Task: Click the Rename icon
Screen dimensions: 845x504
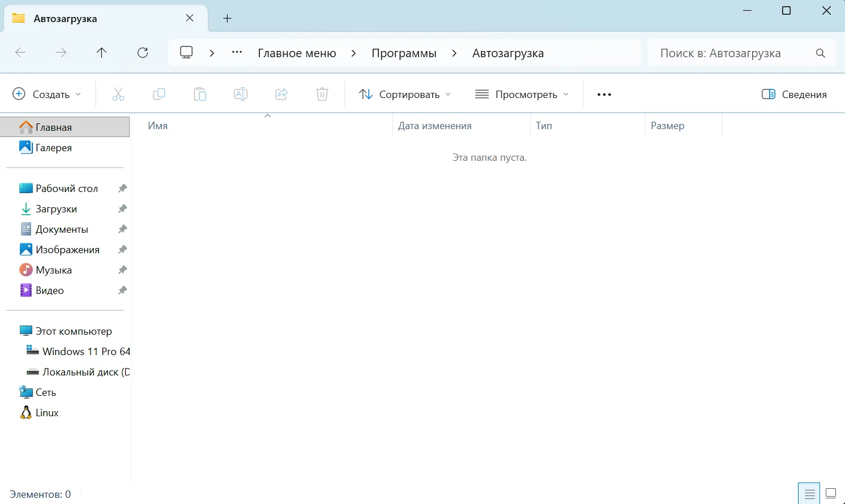Action: (241, 95)
